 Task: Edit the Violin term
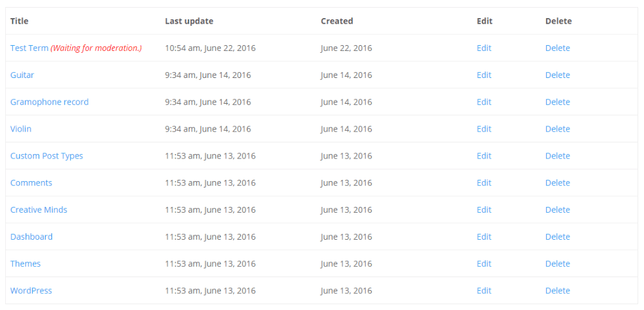[x=484, y=129]
